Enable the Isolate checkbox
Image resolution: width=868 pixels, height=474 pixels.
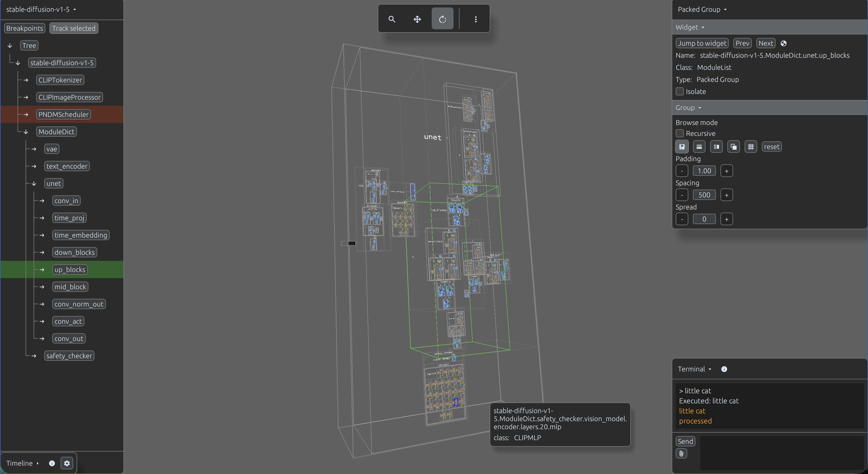click(x=680, y=91)
